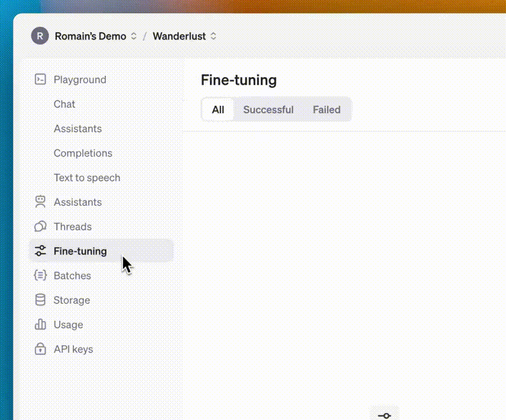
Task: Open the Assistants playground sub-item
Action: coord(78,128)
